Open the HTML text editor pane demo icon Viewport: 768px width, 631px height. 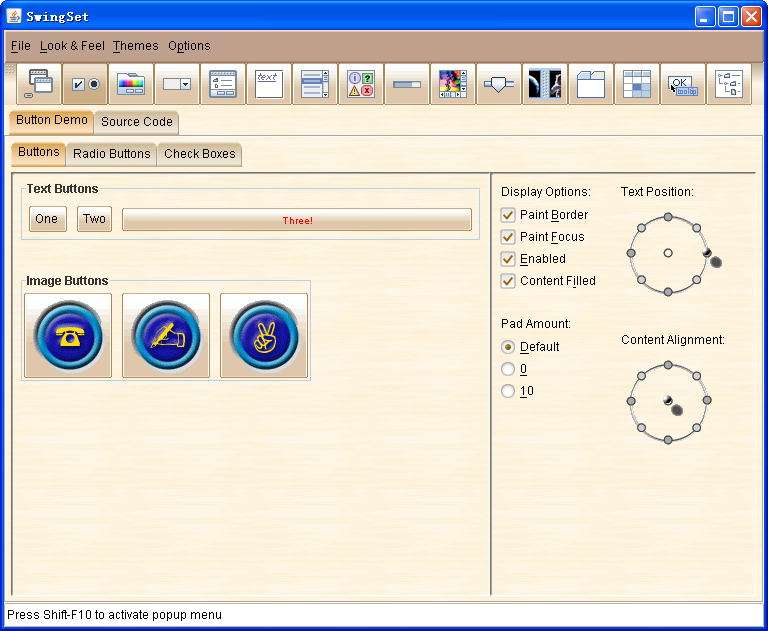pyautogui.click(x=269, y=84)
